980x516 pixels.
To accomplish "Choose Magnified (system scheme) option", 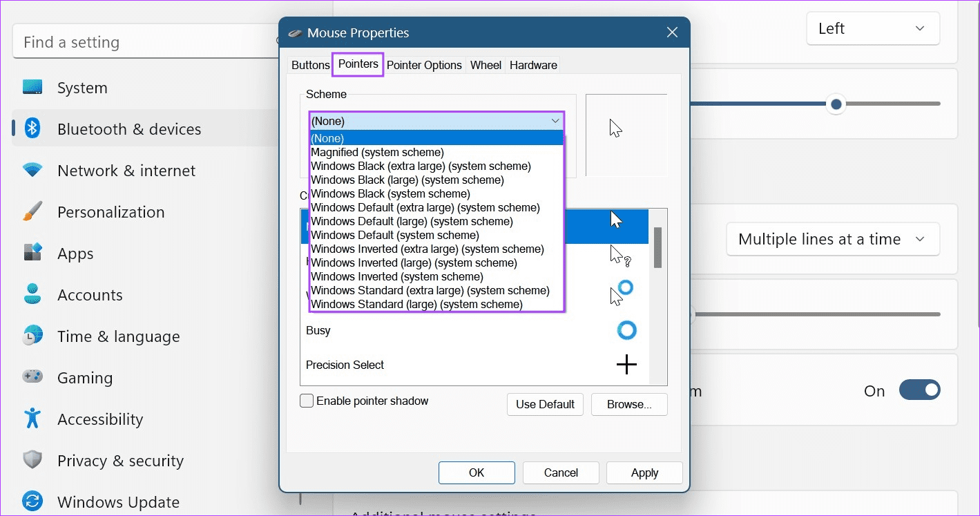I will point(436,152).
